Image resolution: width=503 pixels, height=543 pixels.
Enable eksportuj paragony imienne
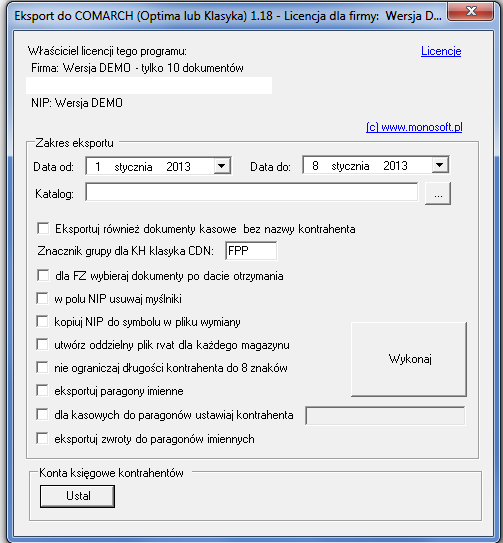click(42, 391)
